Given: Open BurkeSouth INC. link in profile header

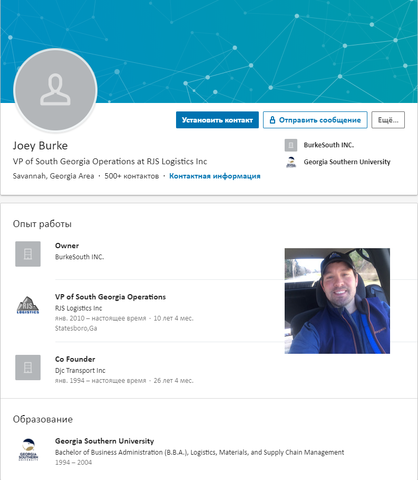Looking at the screenshot, I should 329,145.
